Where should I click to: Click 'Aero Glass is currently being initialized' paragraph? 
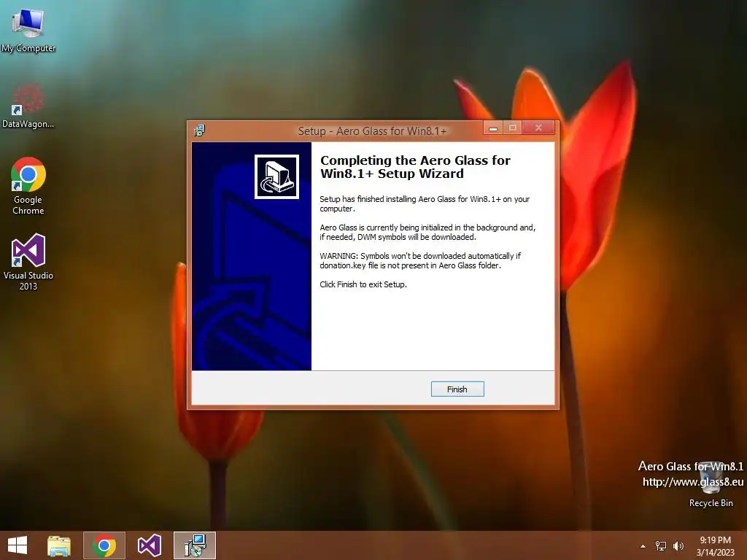(x=427, y=232)
